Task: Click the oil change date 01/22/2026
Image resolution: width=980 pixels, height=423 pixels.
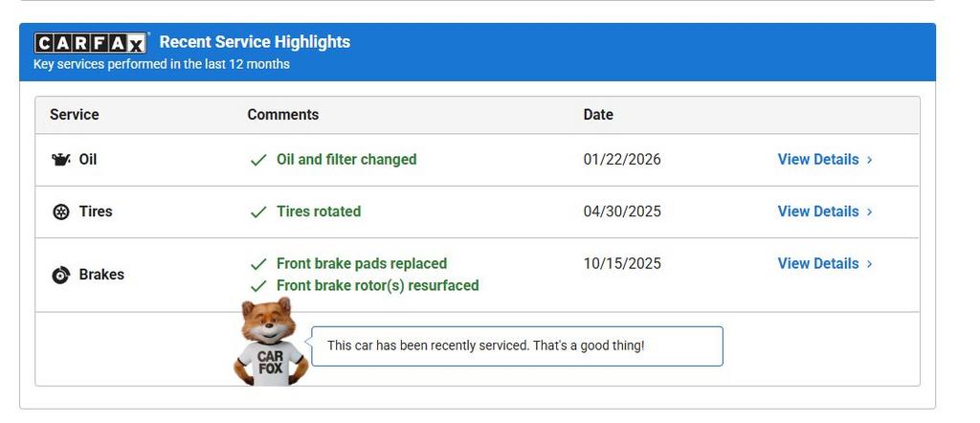Action: click(x=622, y=160)
